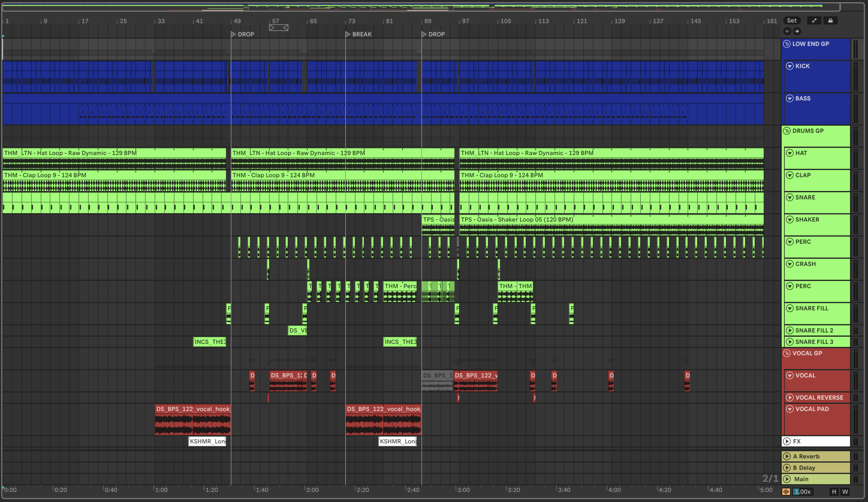Unfold the FX track
The width and height of the screenshot is (868, 502).
(x=787, y=441)
